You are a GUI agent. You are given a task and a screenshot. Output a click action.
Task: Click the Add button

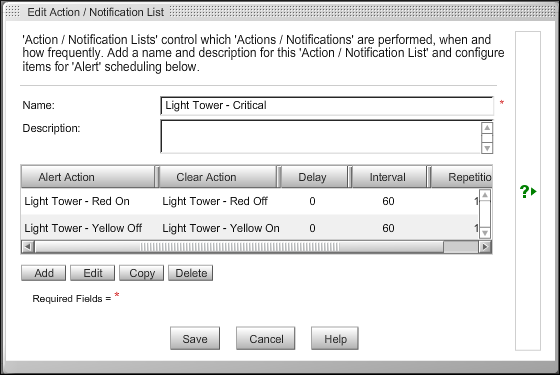coord(44,273)
